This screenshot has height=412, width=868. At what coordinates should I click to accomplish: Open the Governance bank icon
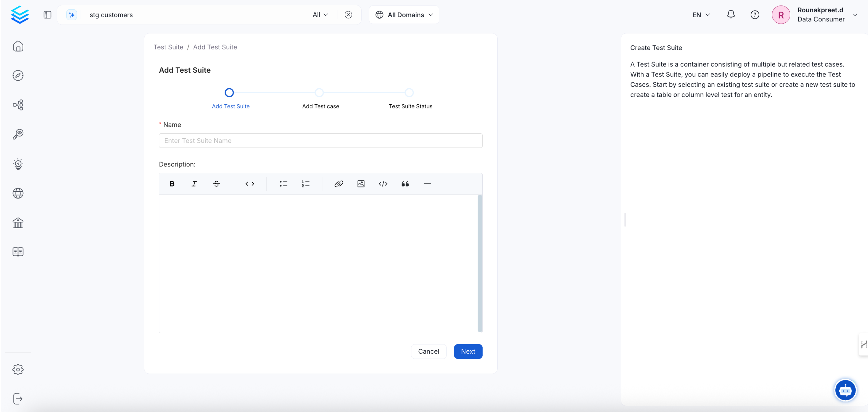pyautogui.click(x=18, y=223)
